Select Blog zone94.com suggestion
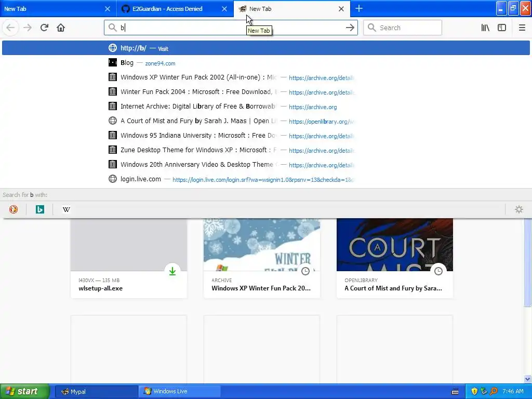Screen dimensions: 532x399 coord(265,63)
